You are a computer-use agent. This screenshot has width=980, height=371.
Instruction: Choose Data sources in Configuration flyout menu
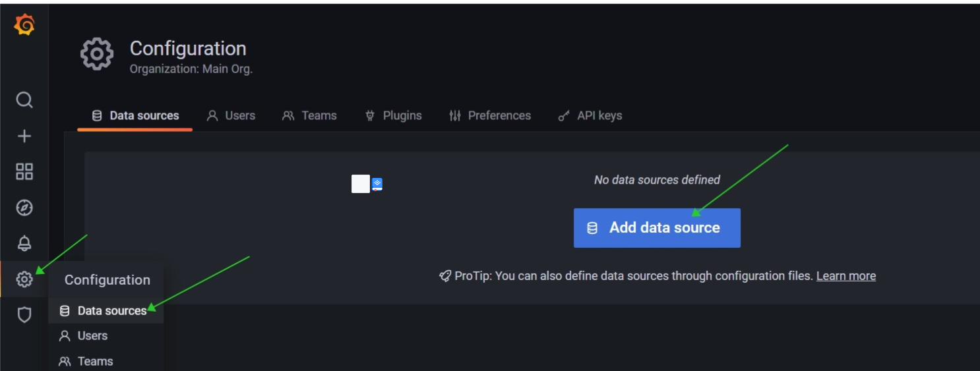(106, 311)
